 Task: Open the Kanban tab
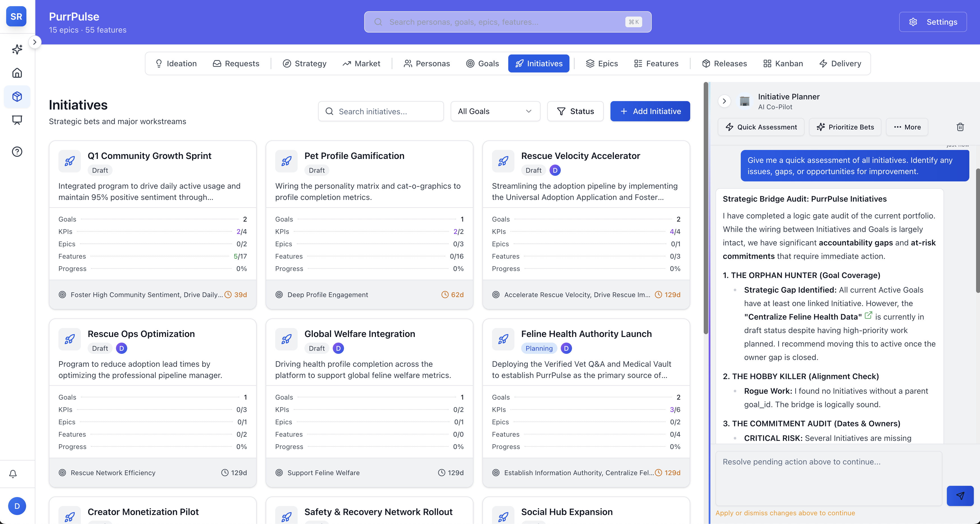tap(783, 63)
